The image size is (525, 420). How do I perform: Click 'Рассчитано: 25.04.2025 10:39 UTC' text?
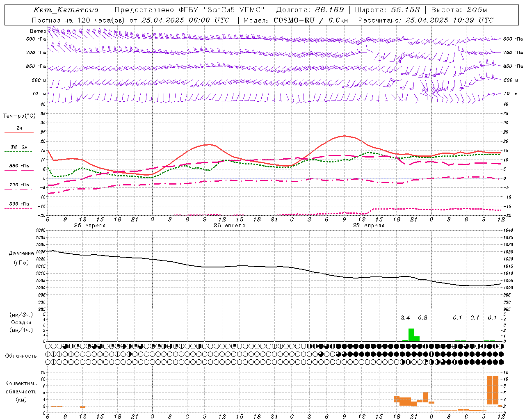(x=426, y=20)
